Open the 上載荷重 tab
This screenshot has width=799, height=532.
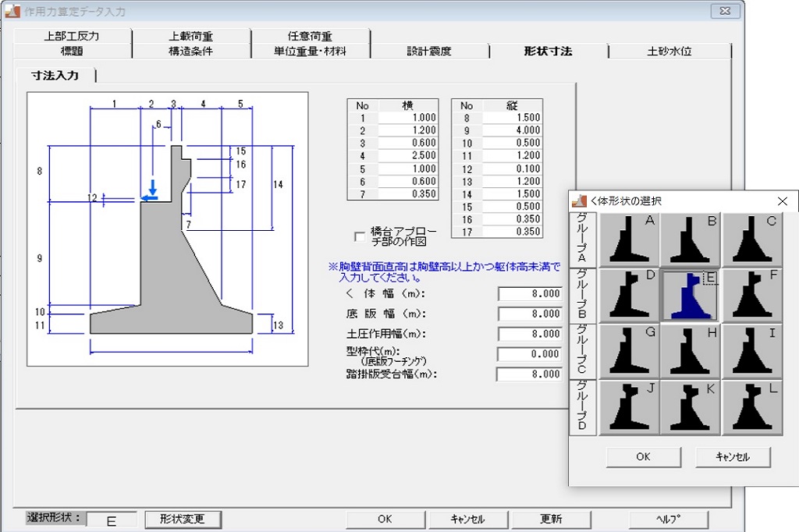191,36
